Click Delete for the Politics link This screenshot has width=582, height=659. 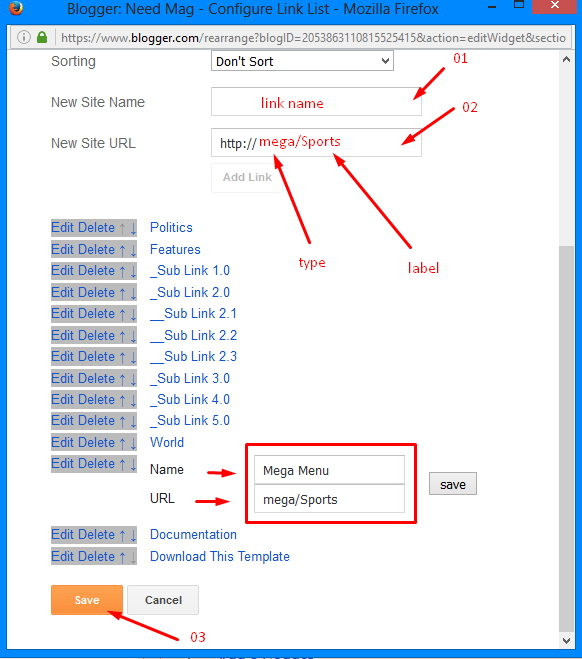tap(95, 228)
